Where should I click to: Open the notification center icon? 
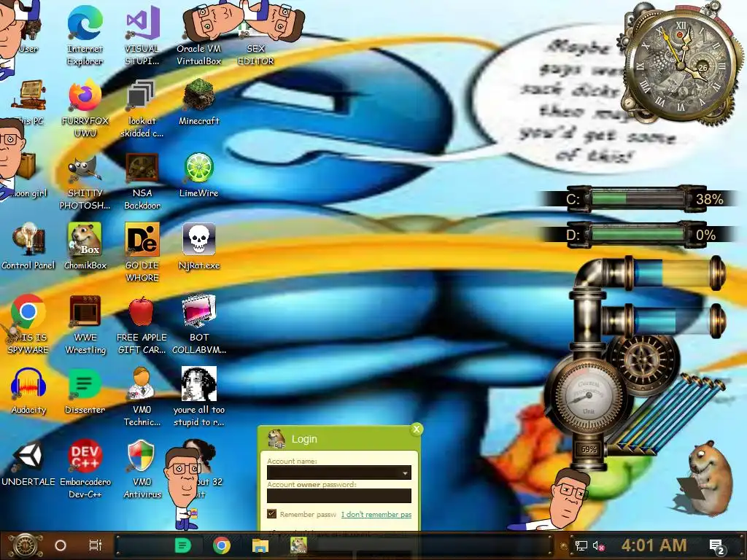click(x=717, y=546)
